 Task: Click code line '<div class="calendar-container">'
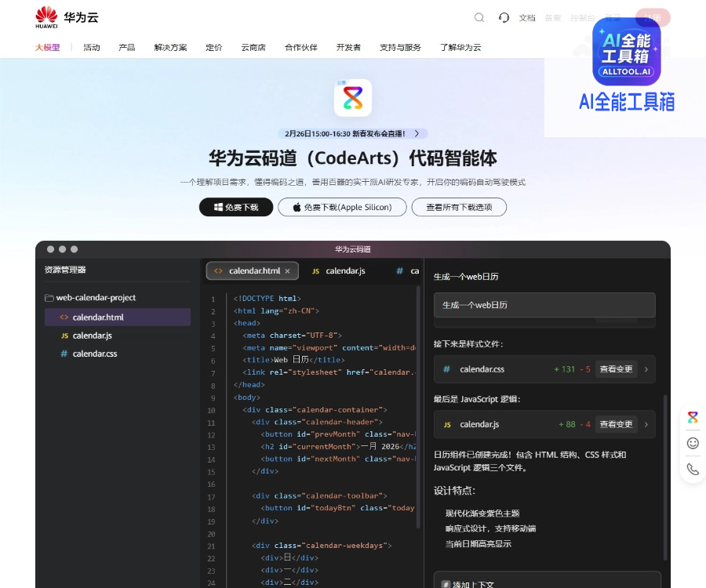315,410
